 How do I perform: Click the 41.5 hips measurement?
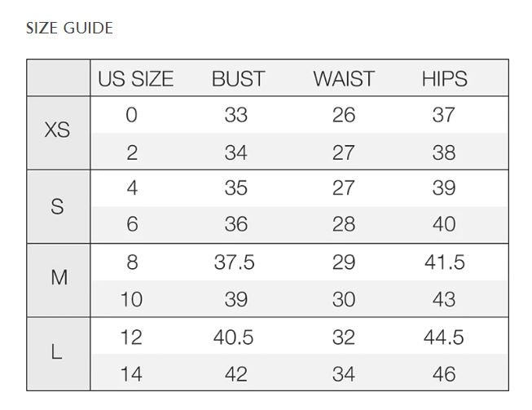pyautogui.click(x=444, y=262)
